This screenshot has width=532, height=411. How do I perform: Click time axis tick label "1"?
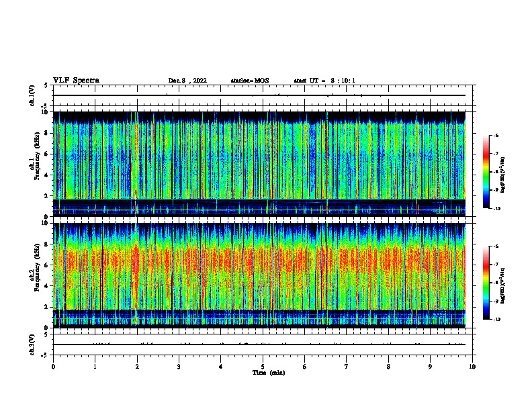(95, 367)
